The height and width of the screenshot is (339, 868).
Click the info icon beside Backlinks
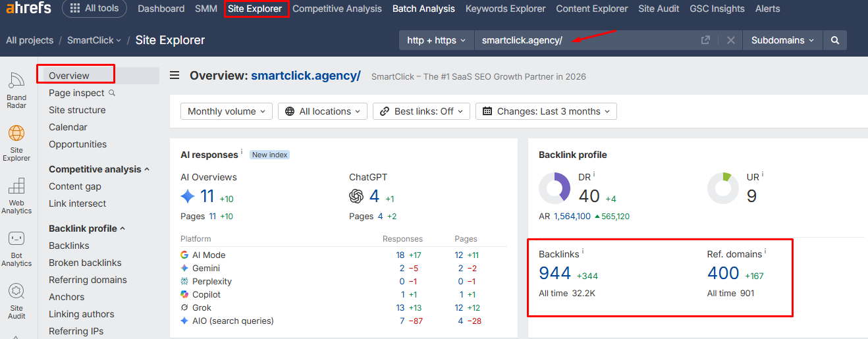pos(582,251)
